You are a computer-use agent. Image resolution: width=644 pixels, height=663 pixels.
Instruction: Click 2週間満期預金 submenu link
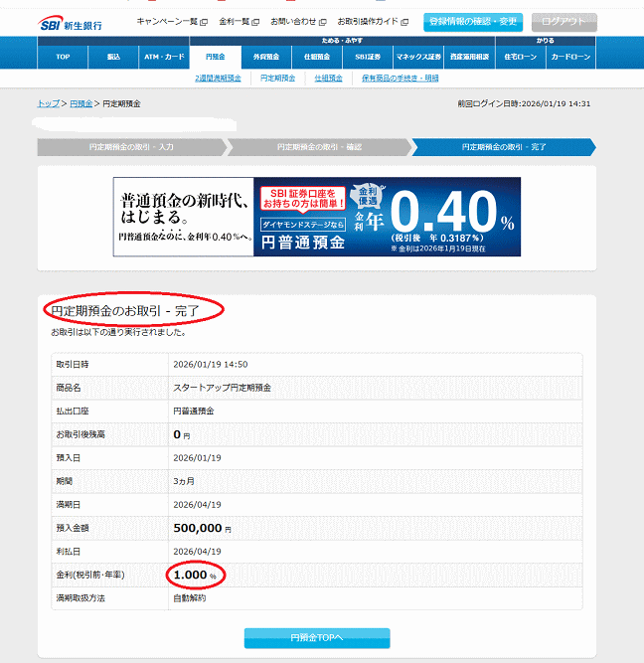tap(218, 78)
